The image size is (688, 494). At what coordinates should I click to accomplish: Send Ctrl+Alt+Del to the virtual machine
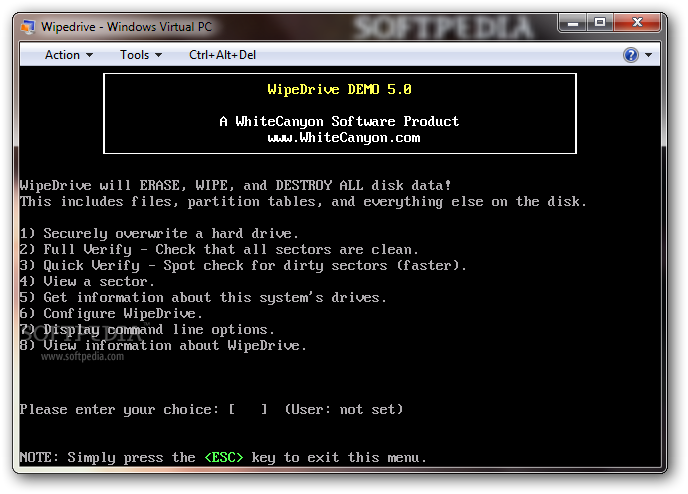[222, 55]
